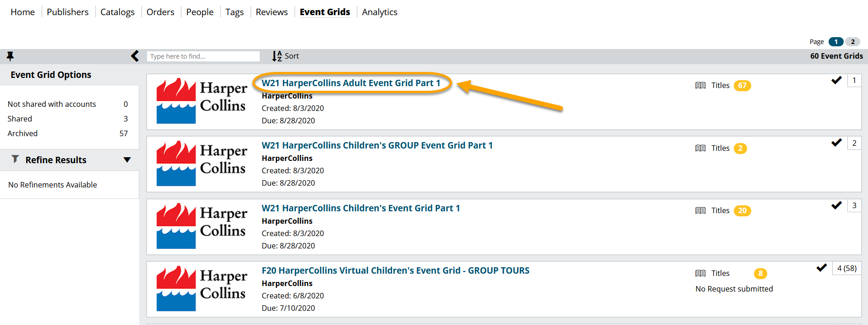Click the A-Z Sort icon
The width and height of the screenshot is (868, 325).
(277, 56)
